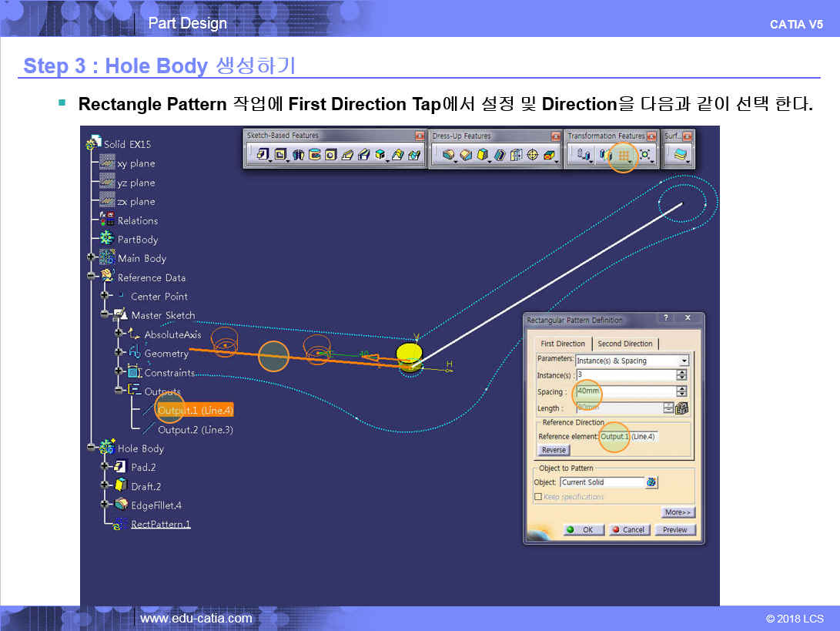Increase Instance(s) value with spinner arrow
Image resolution: width=840 pixels, height=631 pixels.
(x=681, y=372)
